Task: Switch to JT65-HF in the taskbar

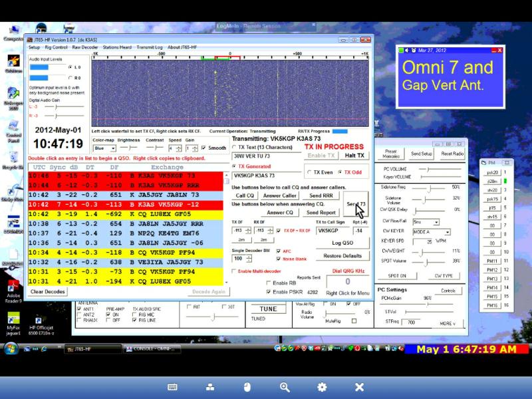Action: [92, 348]
